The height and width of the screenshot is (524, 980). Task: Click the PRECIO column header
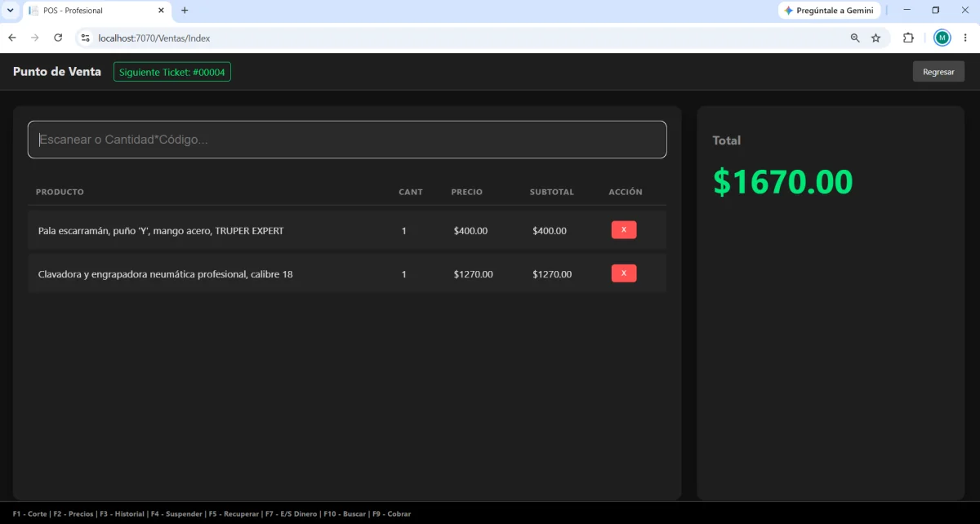[x=467, y=193]
